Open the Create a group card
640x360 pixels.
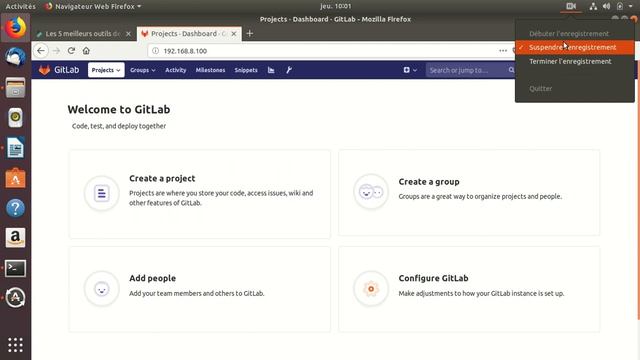469,193
